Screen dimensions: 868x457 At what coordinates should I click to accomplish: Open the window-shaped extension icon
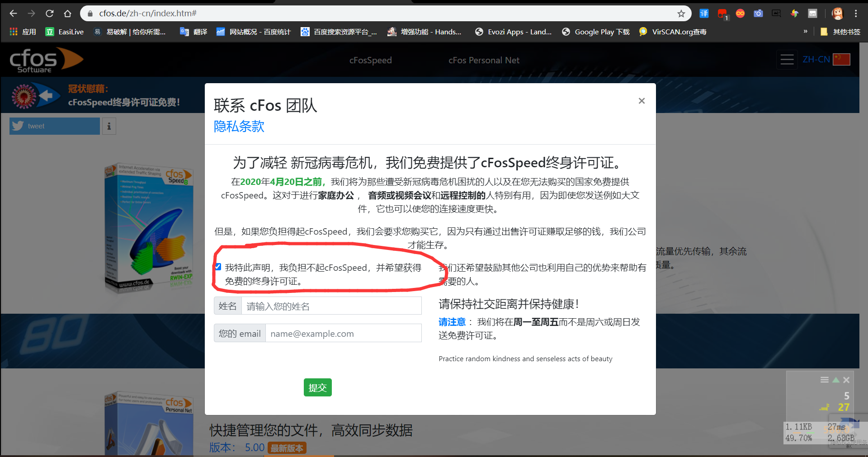[x=812, y=14]
